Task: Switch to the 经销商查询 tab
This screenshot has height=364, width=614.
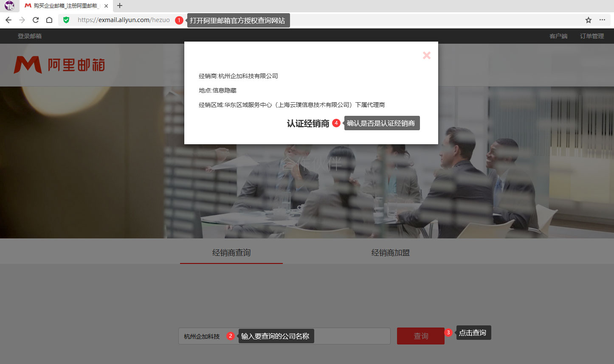Action: [231, 253]
